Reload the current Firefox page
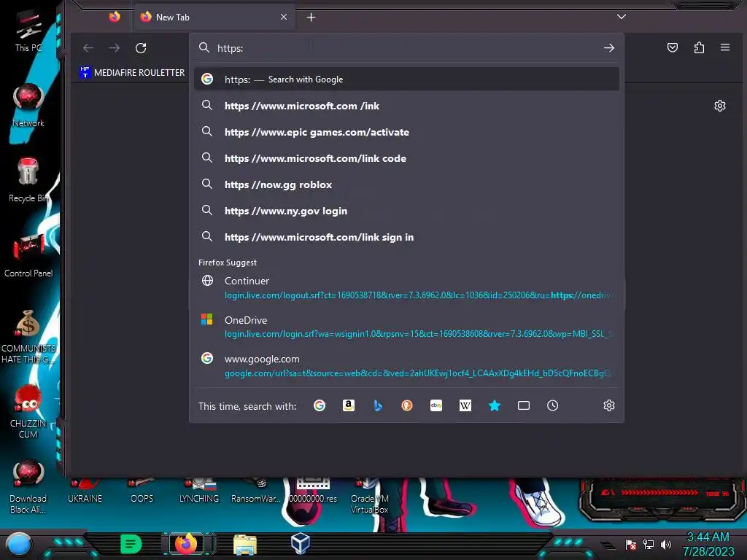The width and height of the screenshot is (747, 560). pyautogui.click(x=141, y=48)
